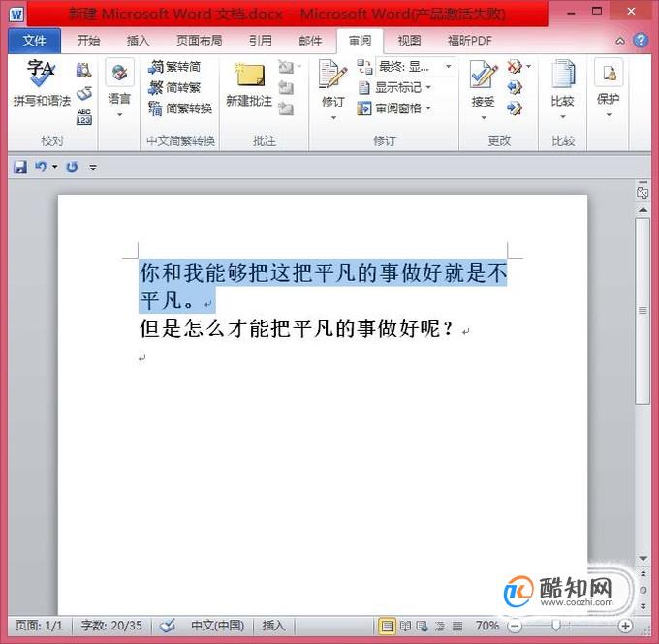Switch to the 福昕PDF tab
Screen dimensions: 659x644
pyautogui.click(x=470, y=41)
